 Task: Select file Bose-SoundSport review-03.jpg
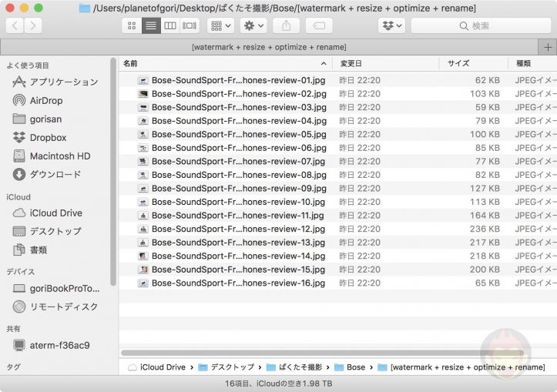[338, 107]
